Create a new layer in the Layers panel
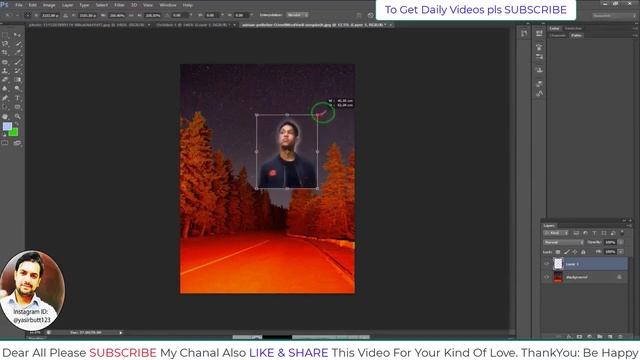640x360 pixels. (610, 337)
